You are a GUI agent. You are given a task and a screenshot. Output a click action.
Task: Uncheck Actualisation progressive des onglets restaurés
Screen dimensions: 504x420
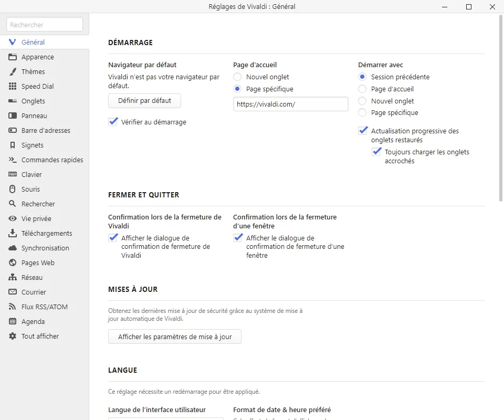(x=363, y=131)
